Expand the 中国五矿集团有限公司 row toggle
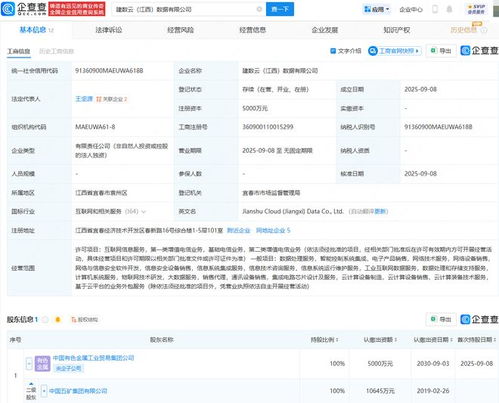The height and width of the screenshot is (403, 499). pyautogui.click(x=44, y=391)
